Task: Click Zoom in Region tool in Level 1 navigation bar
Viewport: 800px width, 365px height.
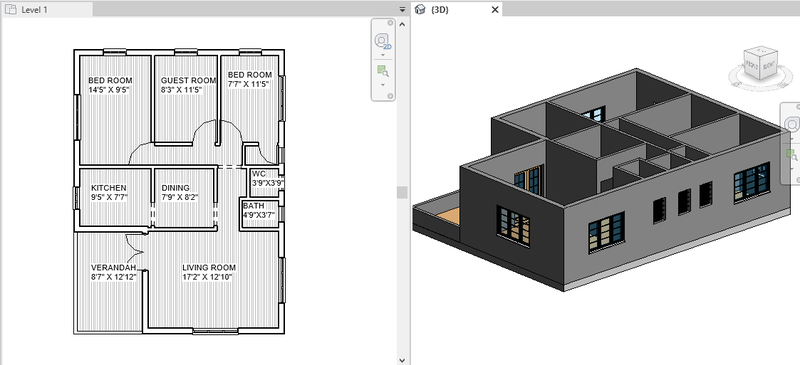Action: pyautogui.click(x=383, y=70)
